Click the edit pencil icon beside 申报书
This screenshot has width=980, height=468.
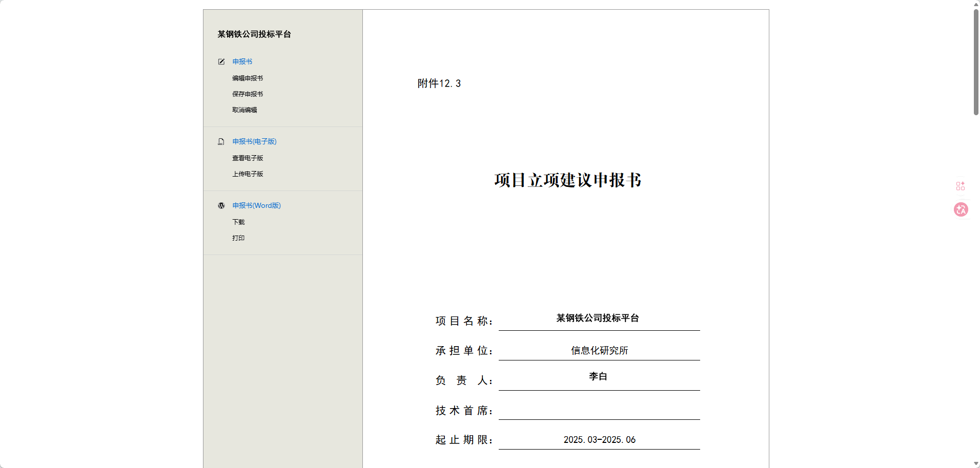[221, 61]
